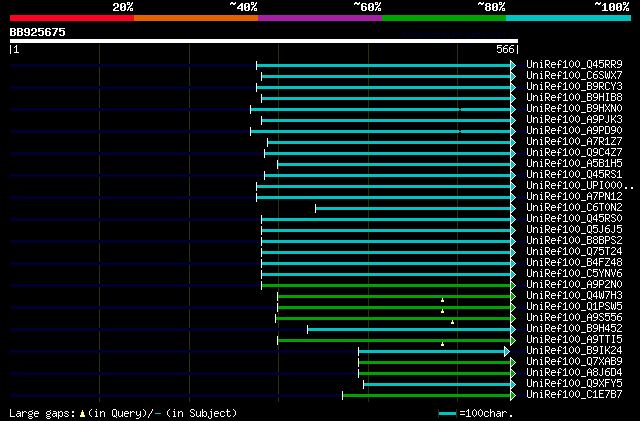Open hit UniRef100_B9HIB8

pos(574,98)
